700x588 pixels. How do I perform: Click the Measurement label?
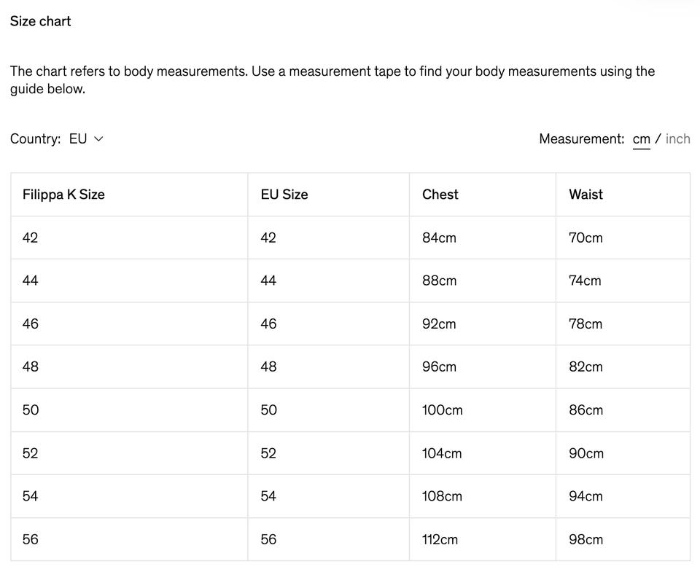tap(581, 138)
